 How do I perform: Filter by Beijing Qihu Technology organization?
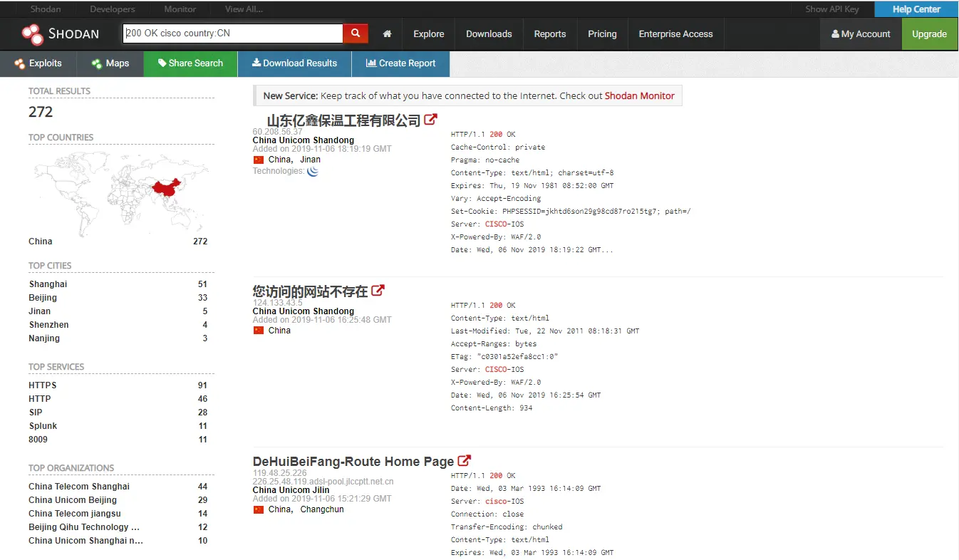coord(84,527)
